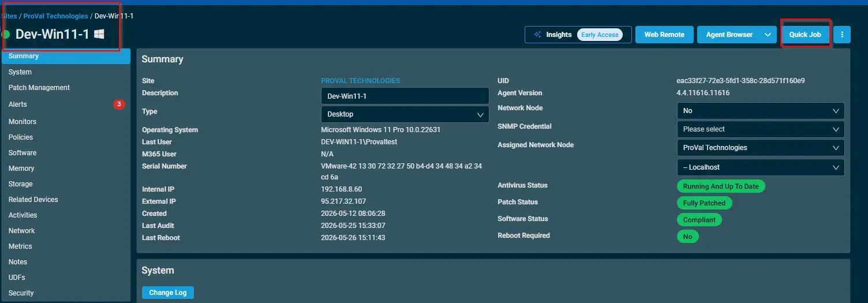Open the Type Desktop dropdown

coord(405,114)
